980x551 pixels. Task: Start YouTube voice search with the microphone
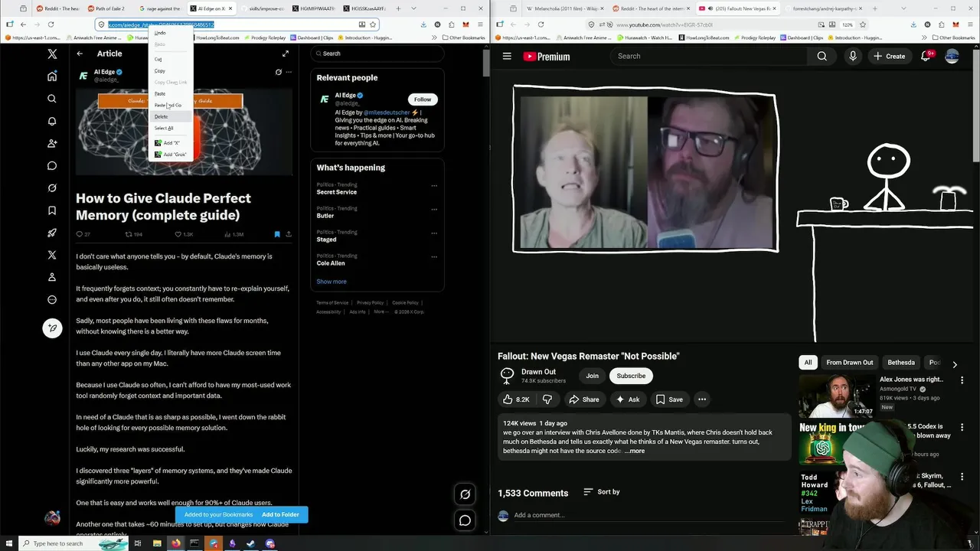coord(853,56)
